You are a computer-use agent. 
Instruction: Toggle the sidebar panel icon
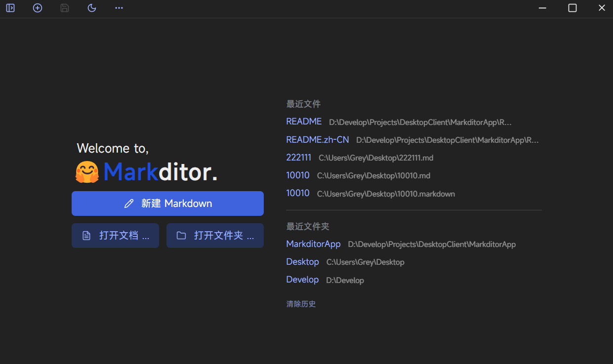tap(10, 8)
